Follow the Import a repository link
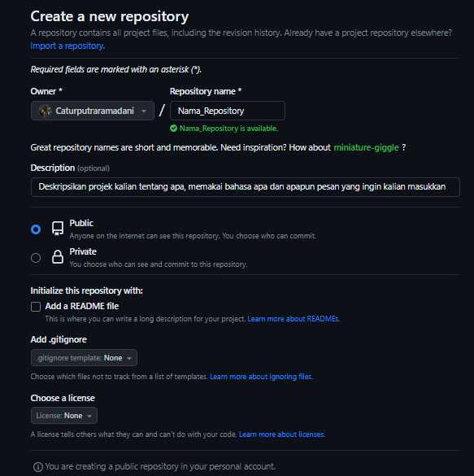Viewport: 474px width, 476px height. pos(67,46)
